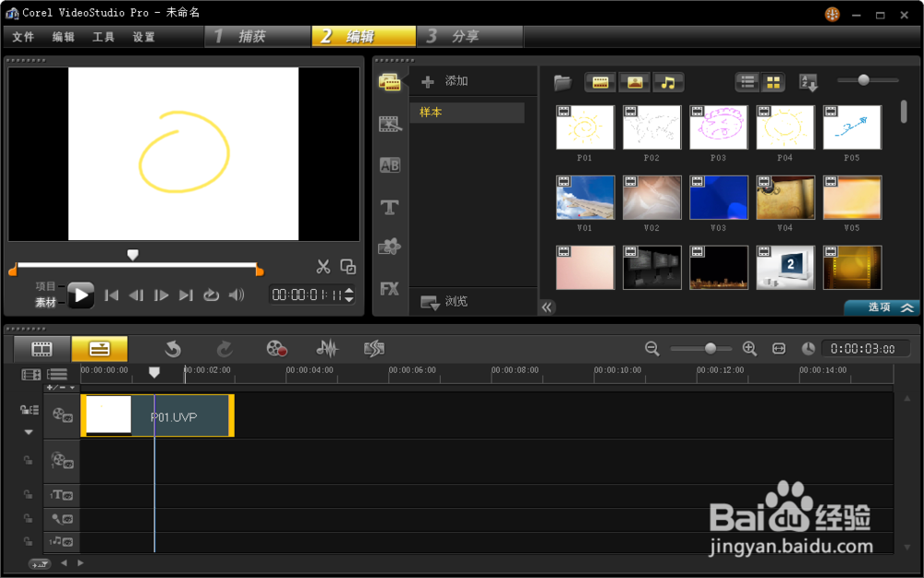
Task: Open the record/capture option icon
Action: 276,349
